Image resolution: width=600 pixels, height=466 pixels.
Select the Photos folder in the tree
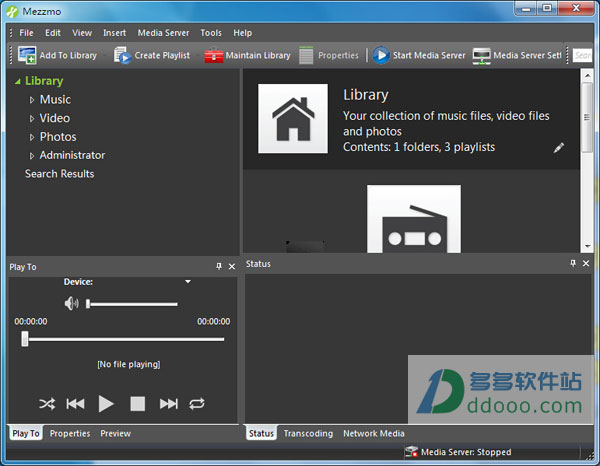[58, 137]
